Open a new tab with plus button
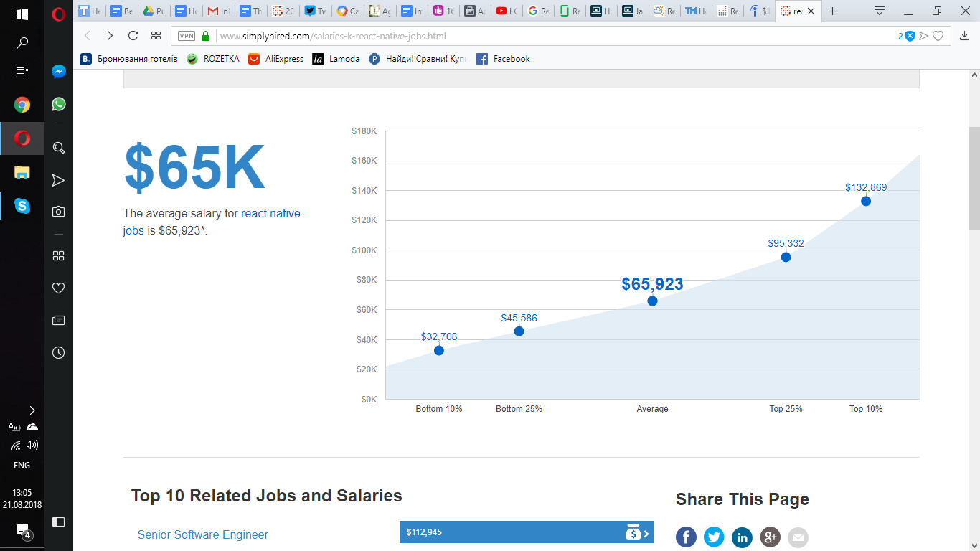The height and width of the screenshot is (551, 980). 832,11
